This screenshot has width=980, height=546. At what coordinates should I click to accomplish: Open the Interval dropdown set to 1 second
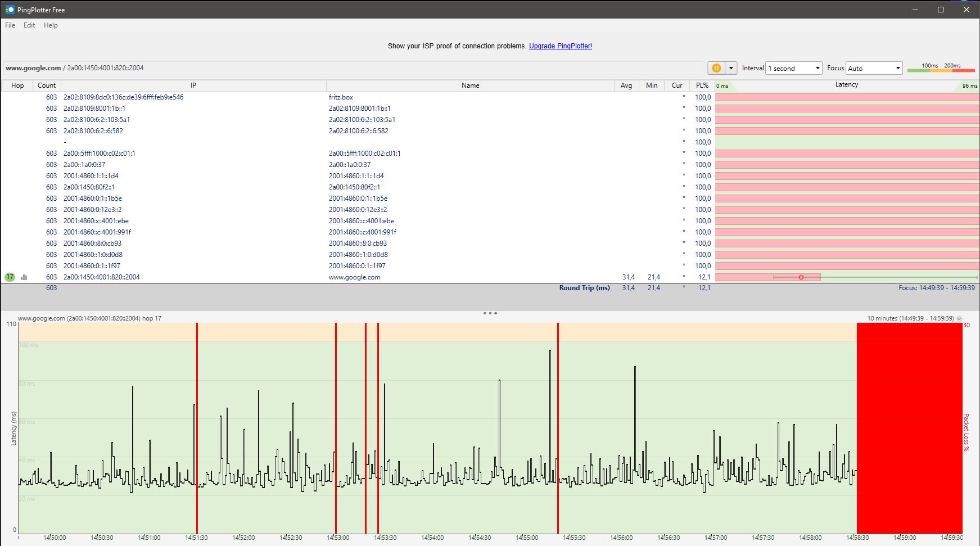pyautogui.click(x=793, y=68)
